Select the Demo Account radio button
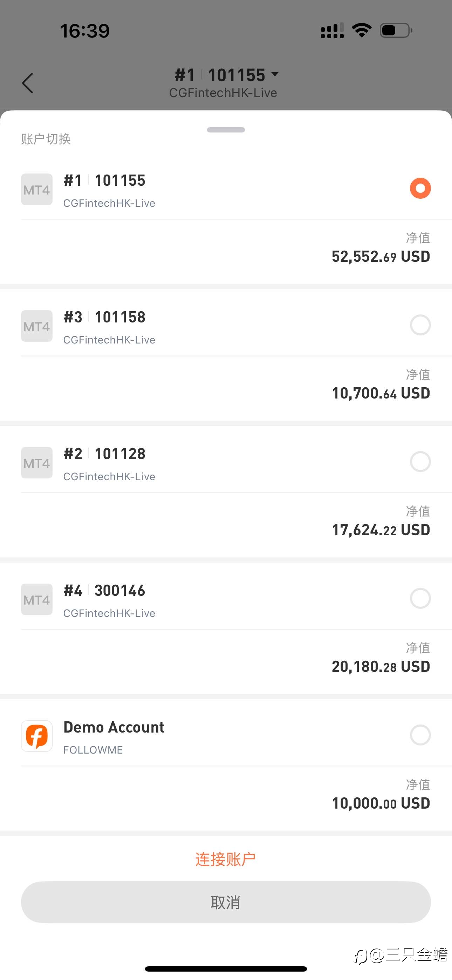 point(420,735)
